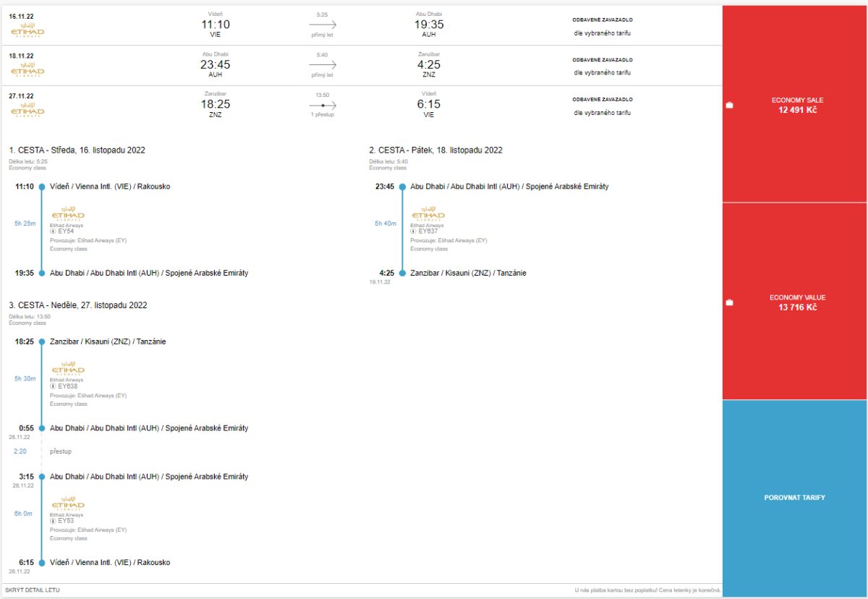Viewport: 868px width, 599px height.
Task: Click Odbavené zavazadlo text in first row
Action: point(602,20)
